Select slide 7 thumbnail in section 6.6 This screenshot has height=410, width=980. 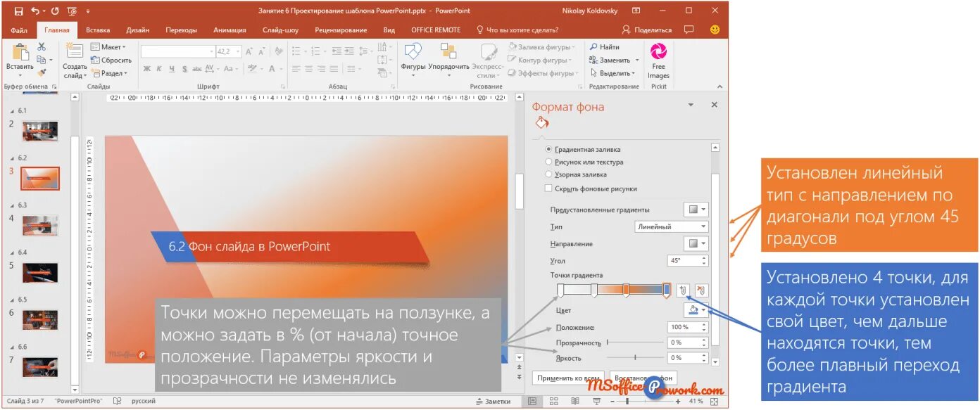pyautogui.click(x=40, y=367)
